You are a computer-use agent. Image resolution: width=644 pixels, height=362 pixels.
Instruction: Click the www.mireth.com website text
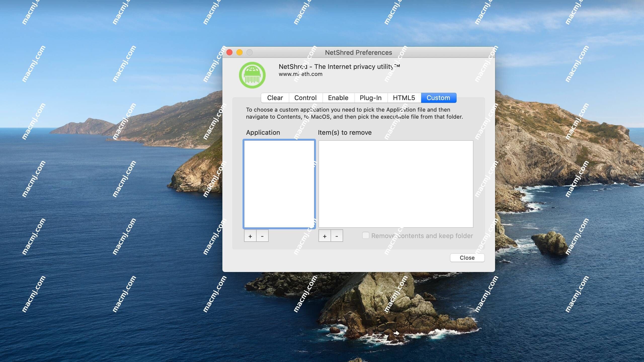click(300, 74)
